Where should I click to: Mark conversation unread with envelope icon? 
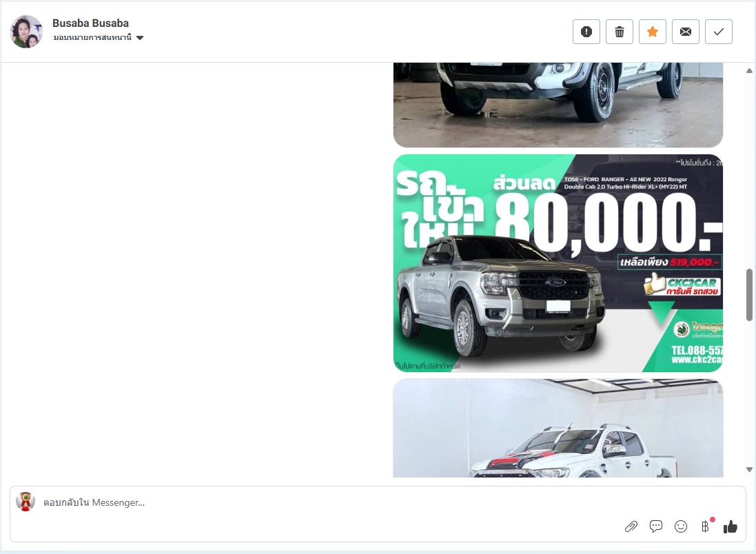(686, 32)
